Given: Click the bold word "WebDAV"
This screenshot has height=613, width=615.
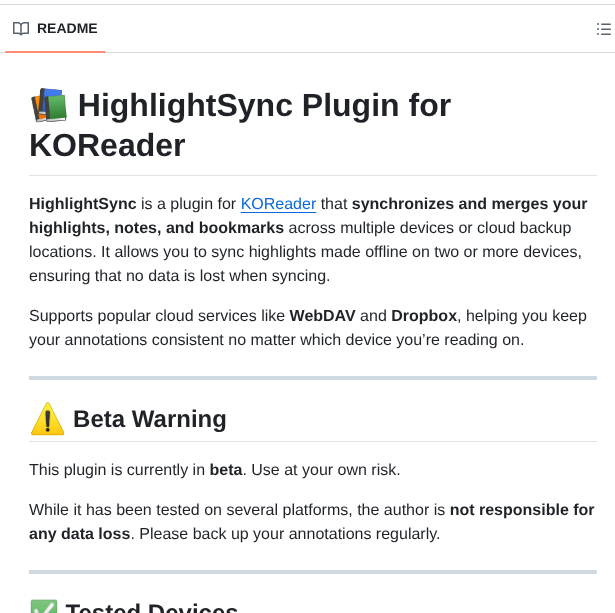Looking at the screenshot, I should [x=322, y=316].
